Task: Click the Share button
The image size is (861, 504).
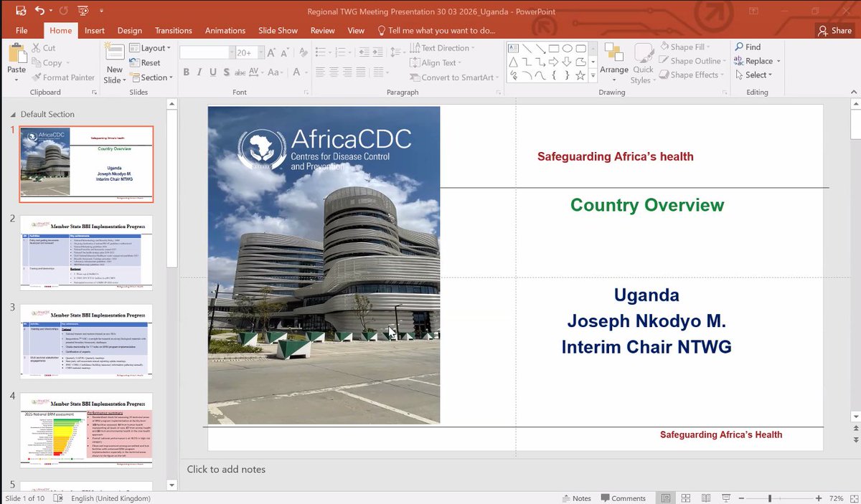Action: click(x=834, y=31)
